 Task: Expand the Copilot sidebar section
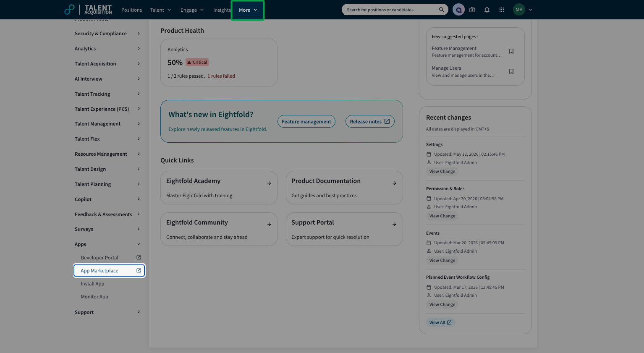click(x=107, y=199)
